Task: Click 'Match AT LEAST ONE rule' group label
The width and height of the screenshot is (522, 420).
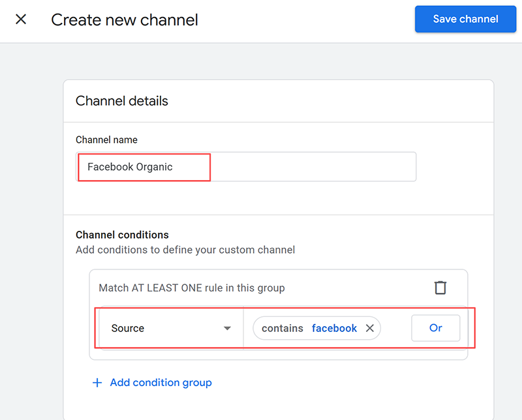Action: (192, 288)
